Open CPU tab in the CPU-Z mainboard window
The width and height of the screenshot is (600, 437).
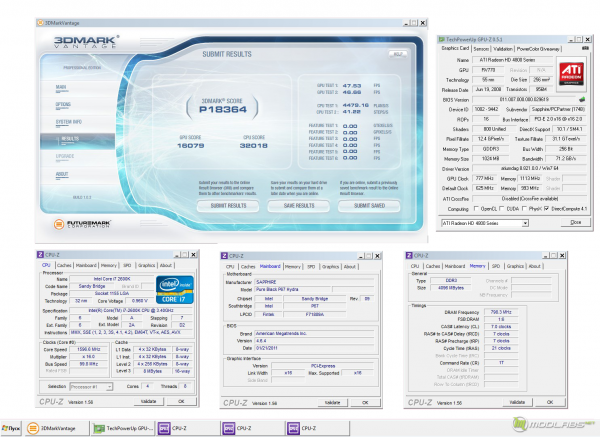[230, 267]
